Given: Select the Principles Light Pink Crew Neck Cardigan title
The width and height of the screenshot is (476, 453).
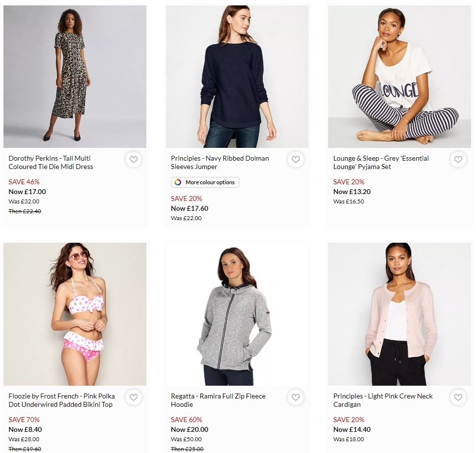Looking at the screenshot, I should click(383, 400).
